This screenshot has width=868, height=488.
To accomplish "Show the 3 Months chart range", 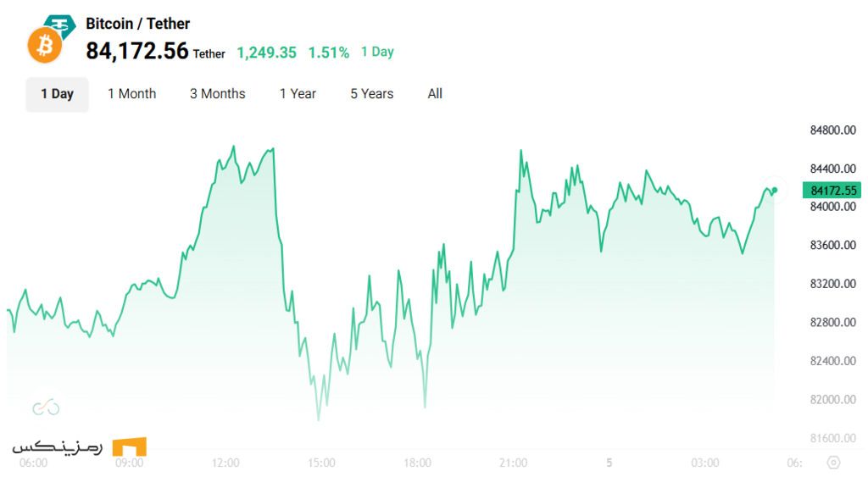I will tap(217, 94).
